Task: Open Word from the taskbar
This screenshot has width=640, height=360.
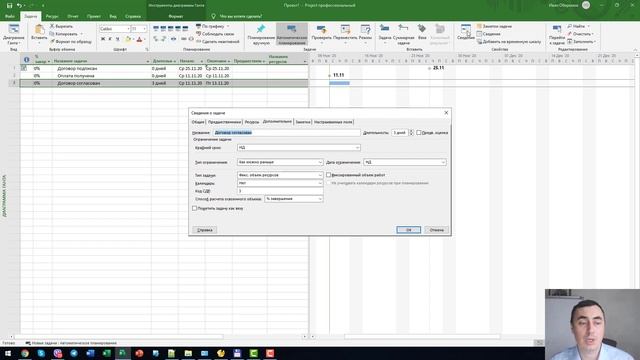Action: (x=90, y=353)
